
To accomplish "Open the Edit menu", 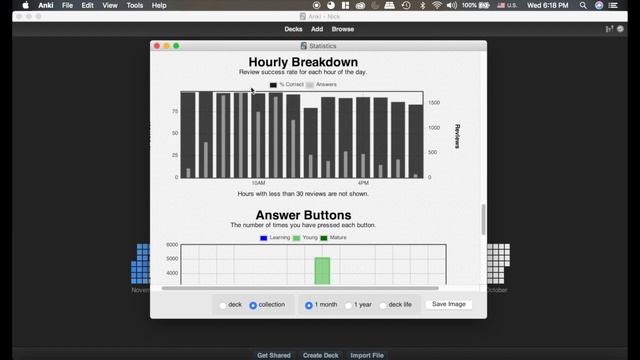I will pyautogui.click(x=87, y=5).
